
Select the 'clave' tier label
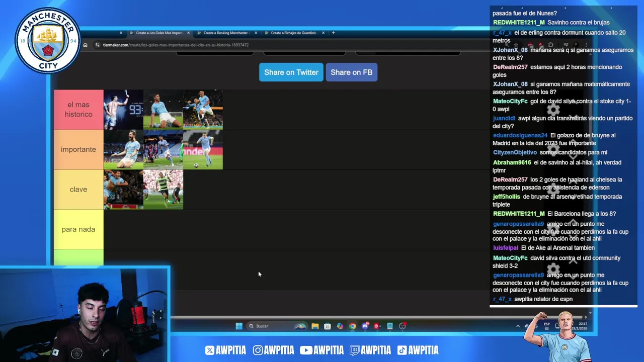tap(78, 189)
